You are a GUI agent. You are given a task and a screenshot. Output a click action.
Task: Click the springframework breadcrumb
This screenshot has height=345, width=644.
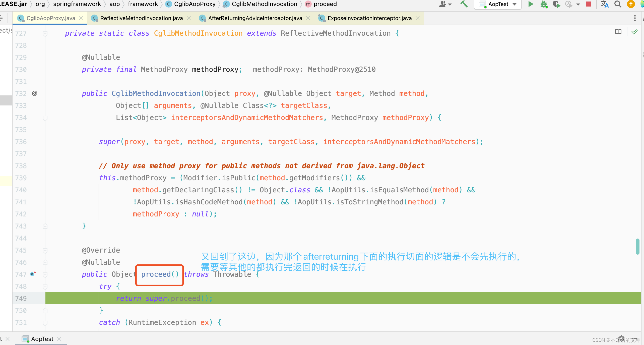point(77,4)
